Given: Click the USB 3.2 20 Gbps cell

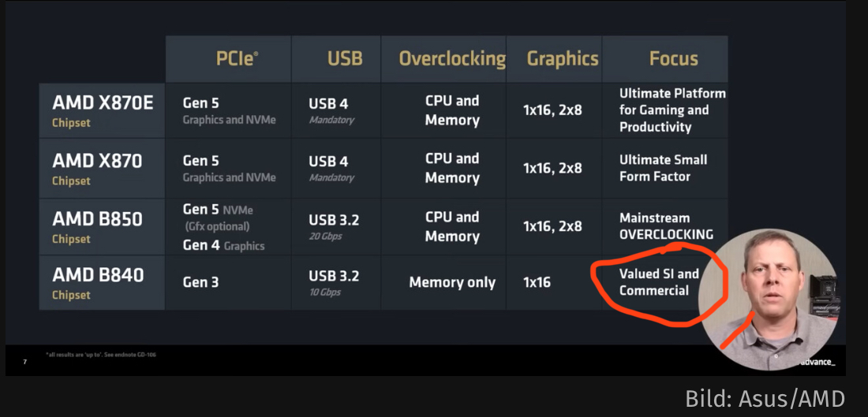Looking at the screenshot, I should [x=334, y=226].
